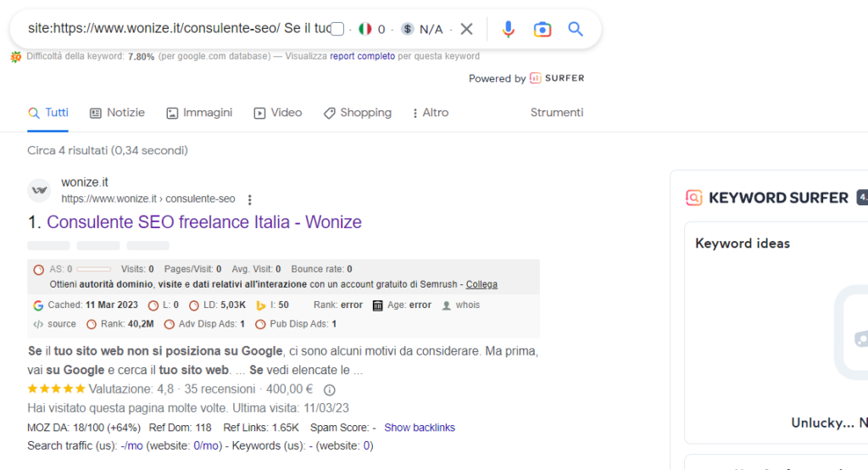The image size is (868, 470).
Task: Open the full keyword report link
Action: pyautogui.click(x=363, y=56)
